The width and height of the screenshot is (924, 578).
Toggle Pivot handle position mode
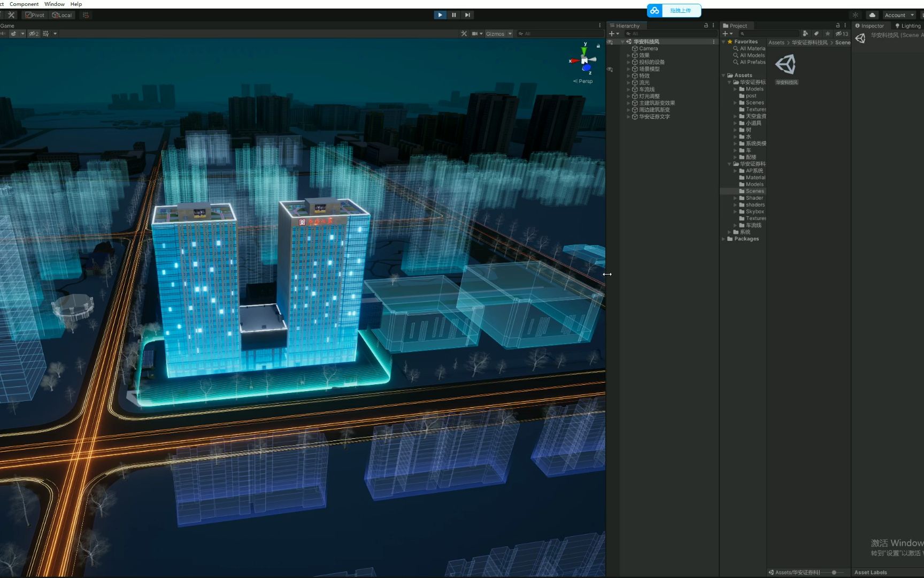[x=35, y=15]
